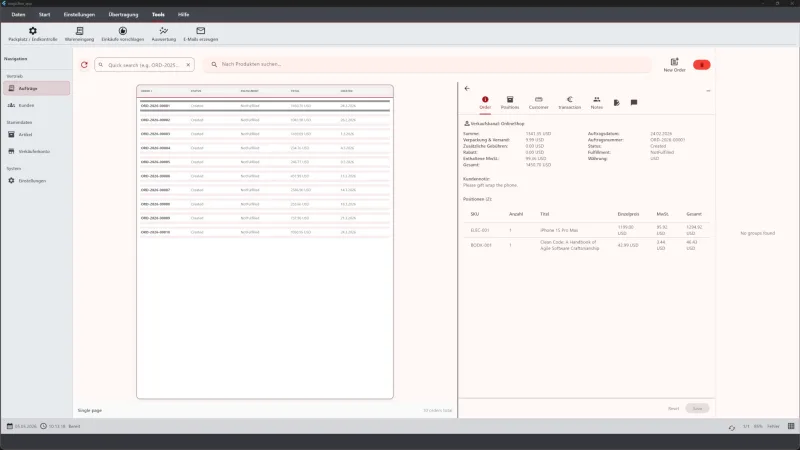Click the E-Mails erzeugen envelope icon
The height and width of the screenshot is (450, 800).
[201, 31]
